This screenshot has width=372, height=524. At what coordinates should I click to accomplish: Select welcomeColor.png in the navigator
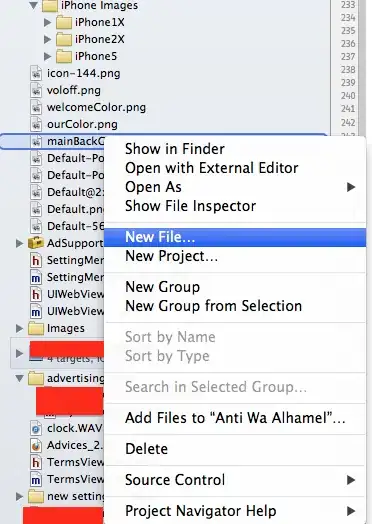[96, 107]
